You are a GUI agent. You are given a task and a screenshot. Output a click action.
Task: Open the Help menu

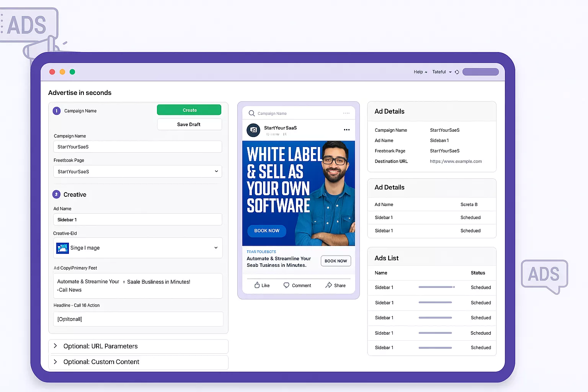click(420, 72)
